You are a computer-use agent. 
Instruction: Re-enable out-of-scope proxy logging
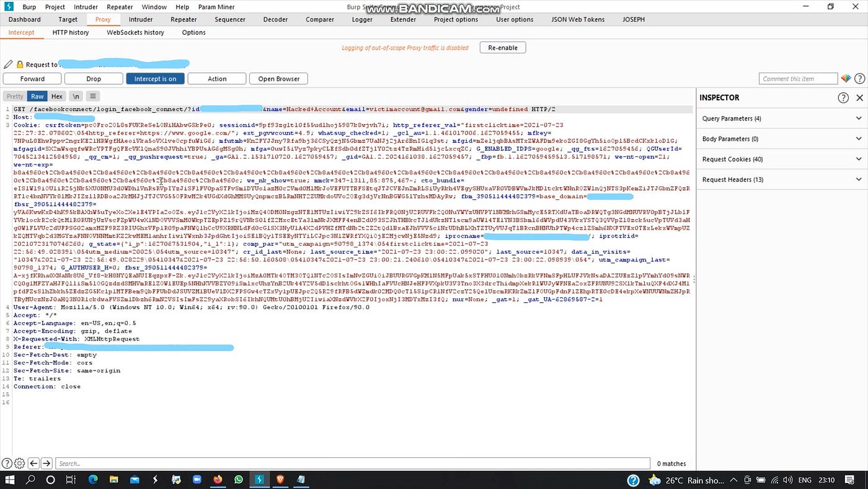tap(503, 48)
